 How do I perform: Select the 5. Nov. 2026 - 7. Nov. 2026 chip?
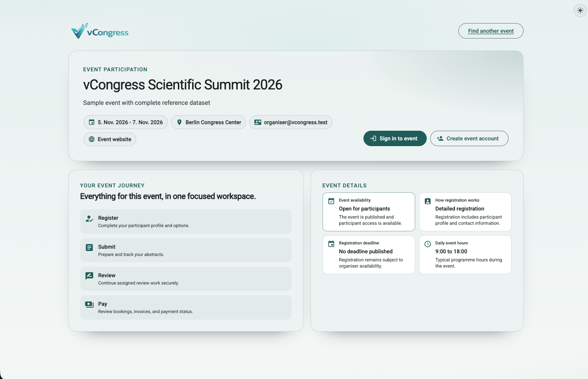pos(125,122)
